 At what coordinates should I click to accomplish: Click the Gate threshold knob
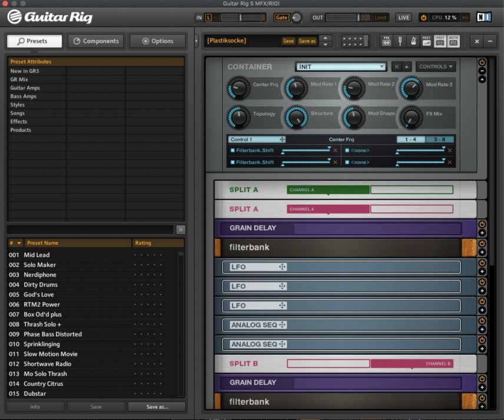click(x=296, y=18)
